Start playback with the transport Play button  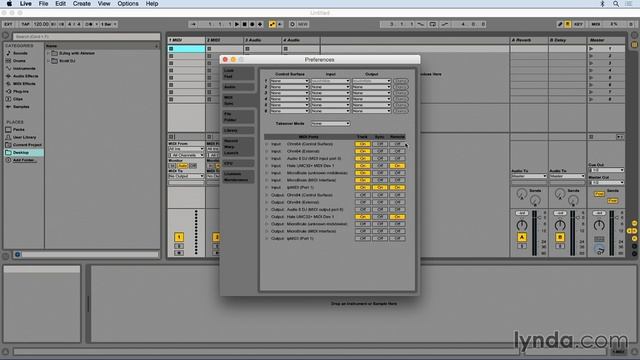237,24
